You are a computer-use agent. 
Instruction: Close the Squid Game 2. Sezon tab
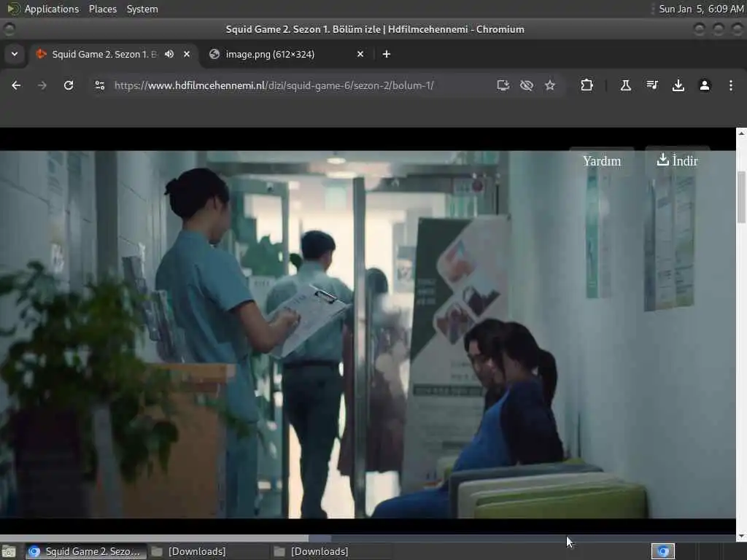point(187,54)
